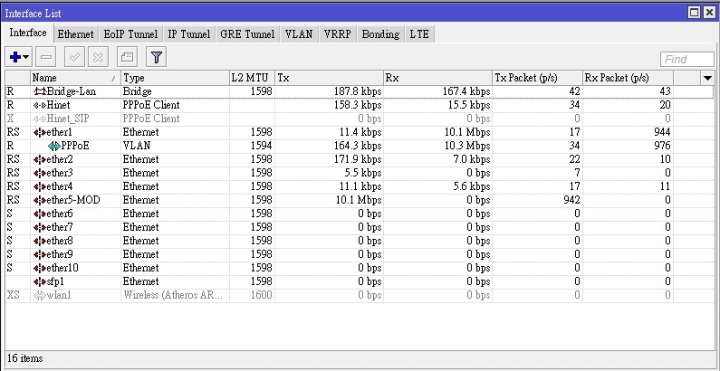
Task: Click the disabled Hinet_SIP icon
Action: 40,119
